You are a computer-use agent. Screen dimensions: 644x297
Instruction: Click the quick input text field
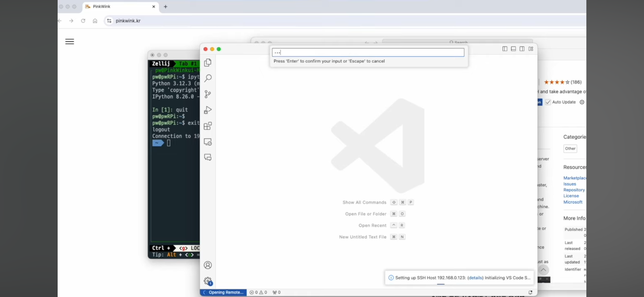pyautogui.click(x=368, y=52)
